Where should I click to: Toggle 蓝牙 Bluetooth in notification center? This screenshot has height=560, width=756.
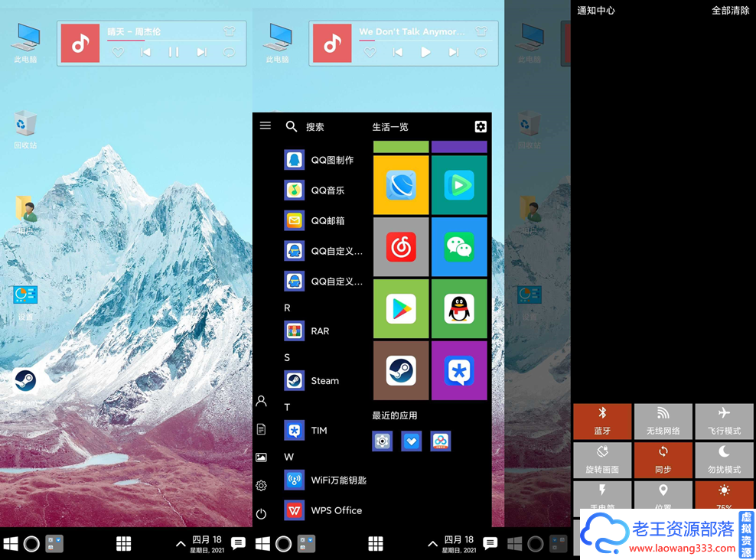coord(602,422)
